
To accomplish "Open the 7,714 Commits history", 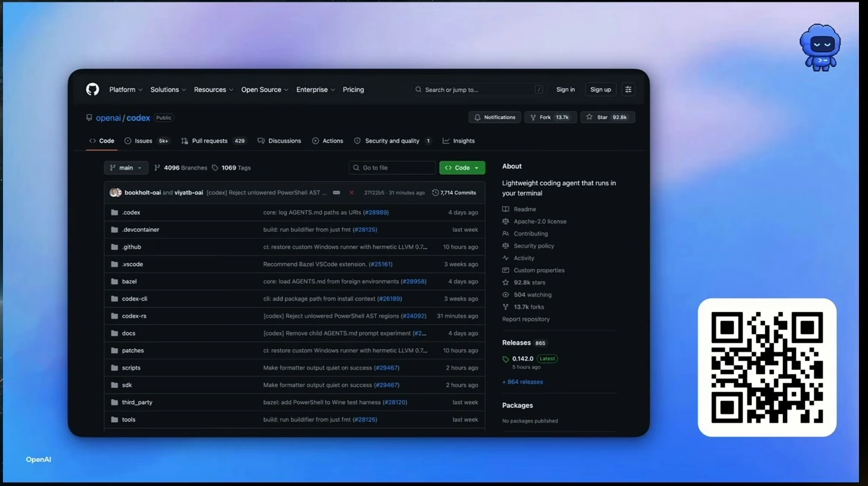I will [454, 193].
